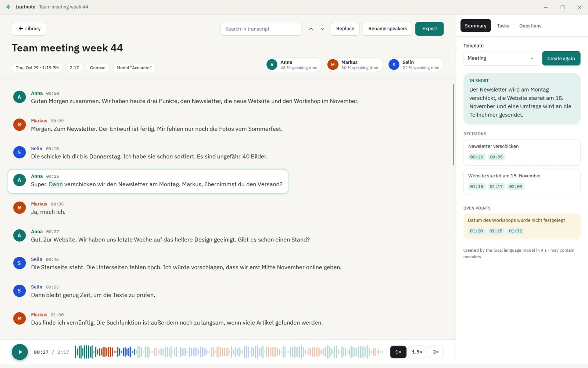
Task: Click the German language chip
Action: [98, 68]
